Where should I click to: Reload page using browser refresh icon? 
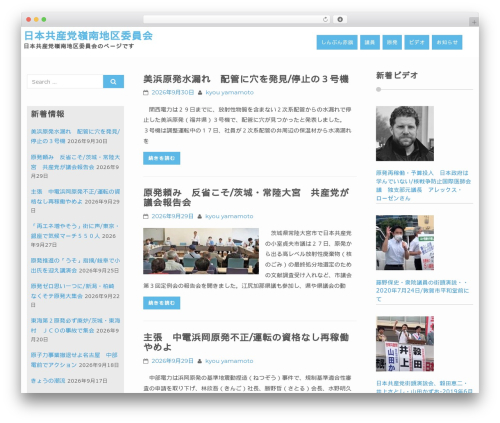(x=325, y=20)
